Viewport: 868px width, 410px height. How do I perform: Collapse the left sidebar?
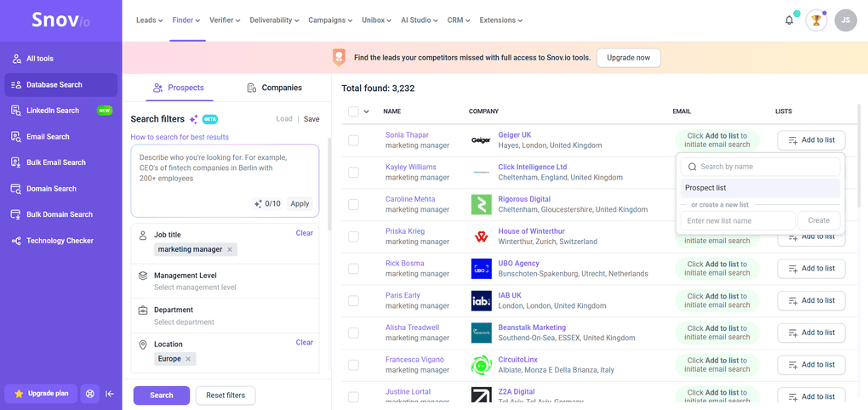tap(110, 394)
